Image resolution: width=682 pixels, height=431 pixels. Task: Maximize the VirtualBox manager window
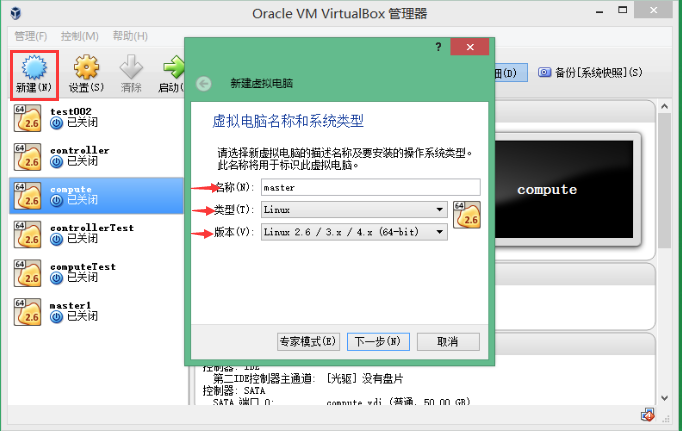click(x=623, y=11)
